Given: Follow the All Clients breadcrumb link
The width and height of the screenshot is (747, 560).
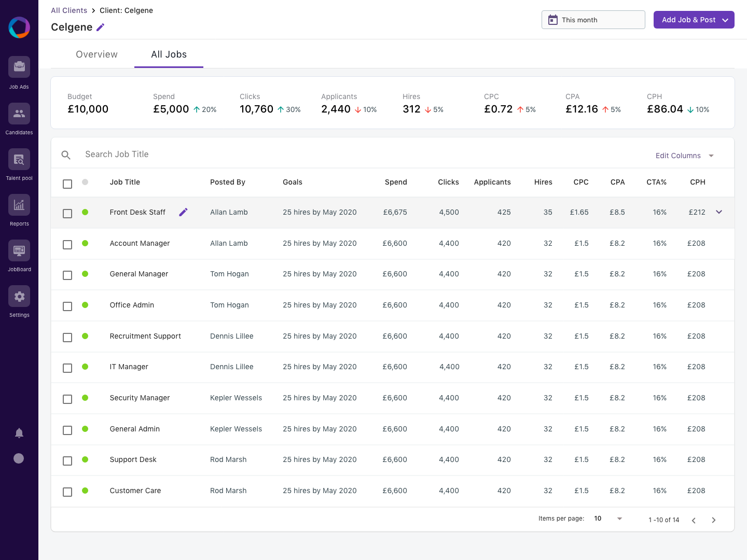Looking at the screenshot, I should pyautogui.click(x=69, y=10).
